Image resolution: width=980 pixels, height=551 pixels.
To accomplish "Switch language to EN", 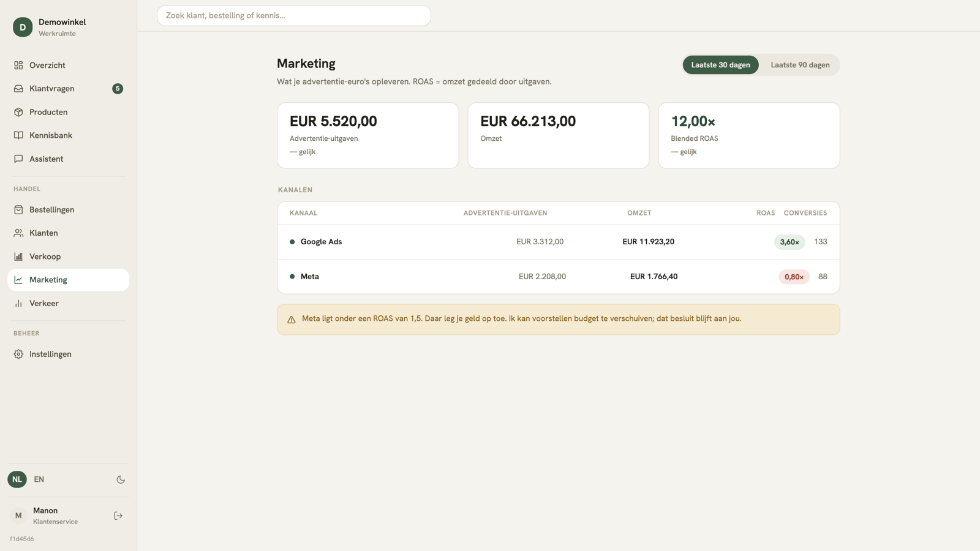I will pos(39,479).
